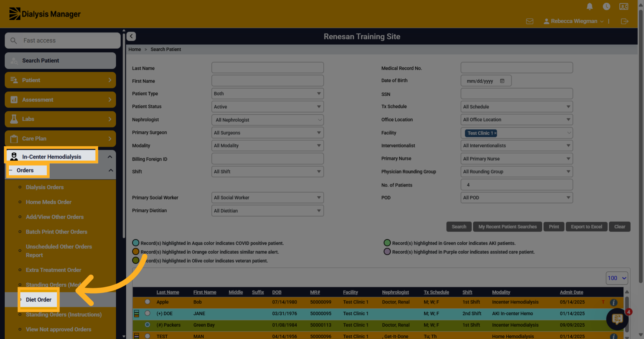Viewport: 644px width, 339px height.
Task: Click the Last Name input field
Action: point(268,68)
